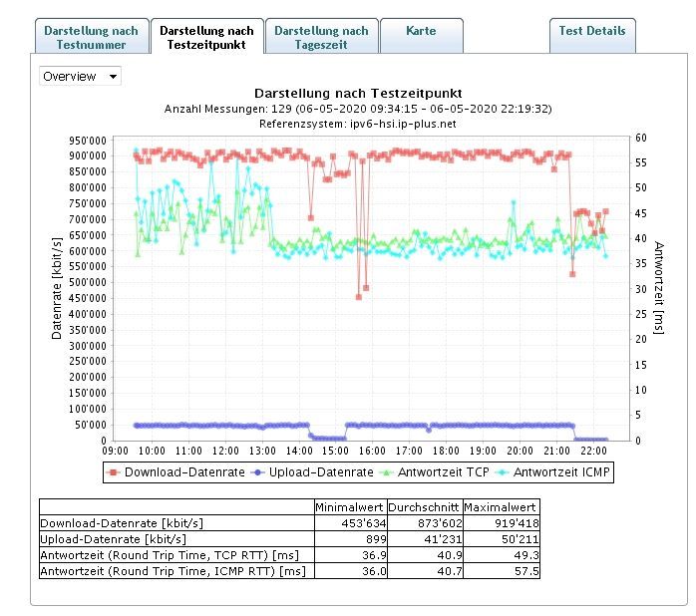
Task: Click Referenzsystem ipv6-hsi.ip-plus.net line
Action: (x=358, y=124)
